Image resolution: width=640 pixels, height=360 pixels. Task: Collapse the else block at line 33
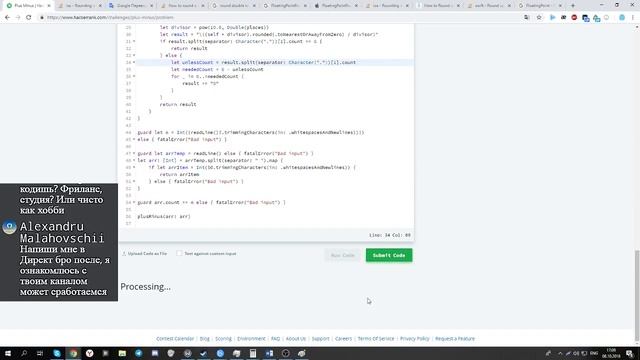[134, 55]
